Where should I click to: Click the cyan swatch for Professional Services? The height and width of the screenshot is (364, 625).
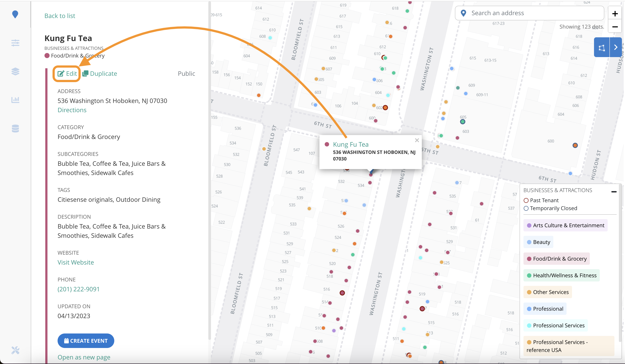529,326
